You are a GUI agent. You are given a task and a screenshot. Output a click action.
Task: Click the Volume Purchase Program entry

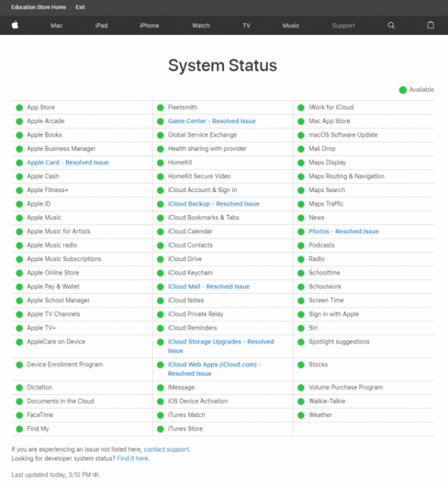[x=345, y=387]
